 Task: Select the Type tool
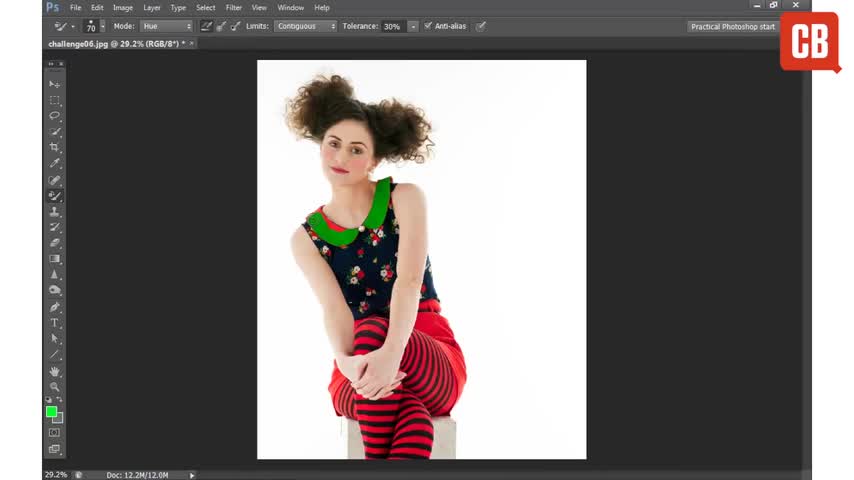[x=55, y=323]
